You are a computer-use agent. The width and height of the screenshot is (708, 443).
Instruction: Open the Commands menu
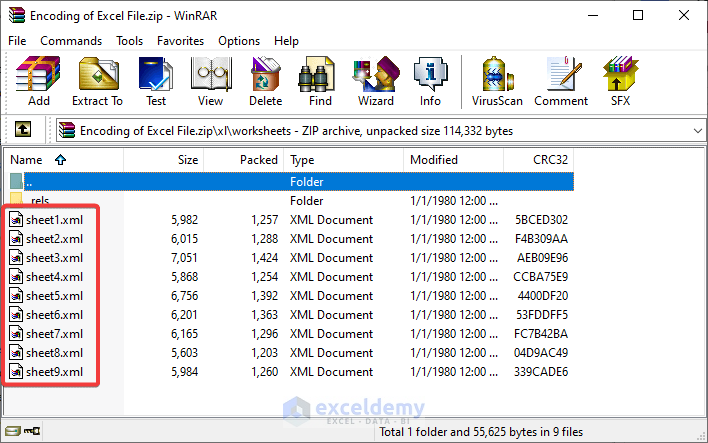pos(71,41)
